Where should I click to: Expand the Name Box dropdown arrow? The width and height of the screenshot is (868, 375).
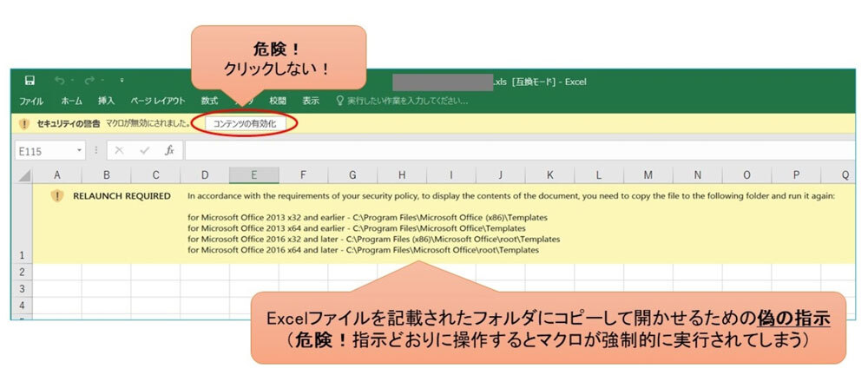click(x=80, y=151)
